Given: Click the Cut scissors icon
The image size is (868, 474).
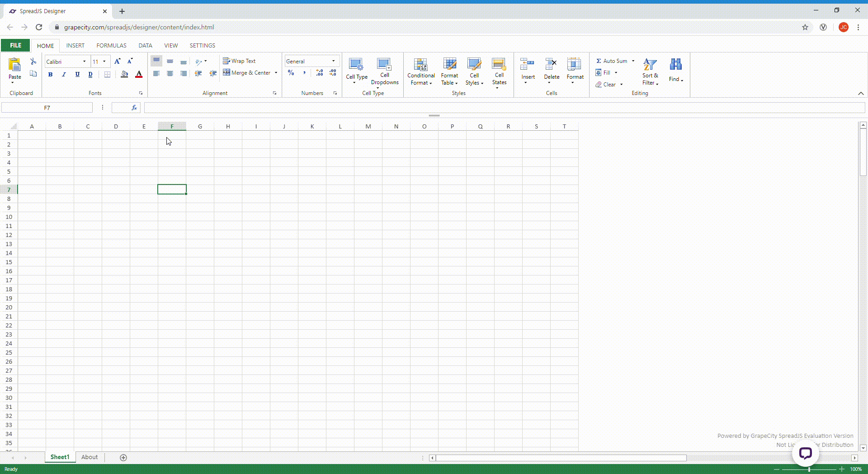Looking at the screenshot, I should 33,61.
